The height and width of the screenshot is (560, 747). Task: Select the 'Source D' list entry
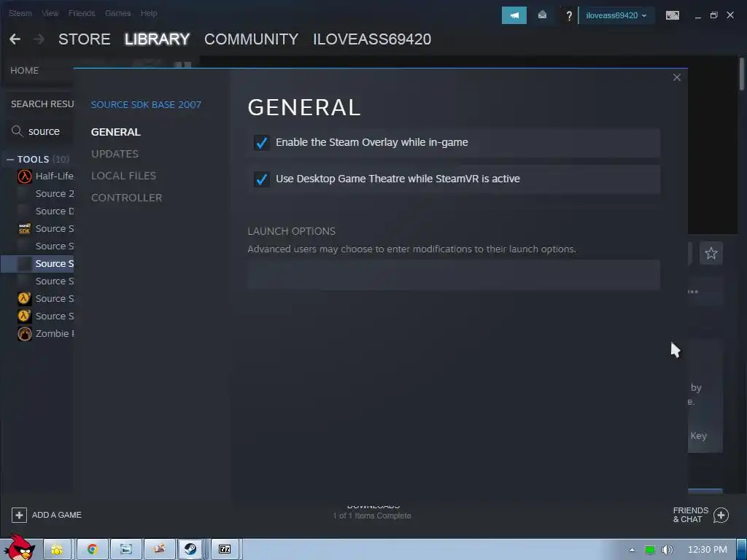(45, 211)
